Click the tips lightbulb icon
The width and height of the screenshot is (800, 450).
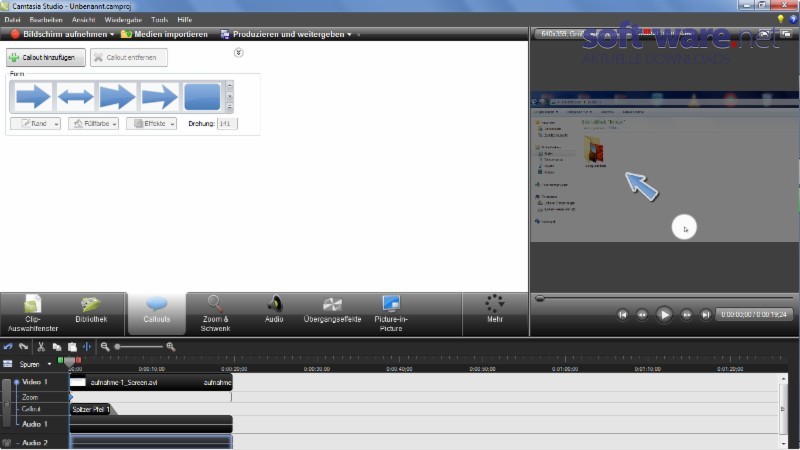pos(780,19)
